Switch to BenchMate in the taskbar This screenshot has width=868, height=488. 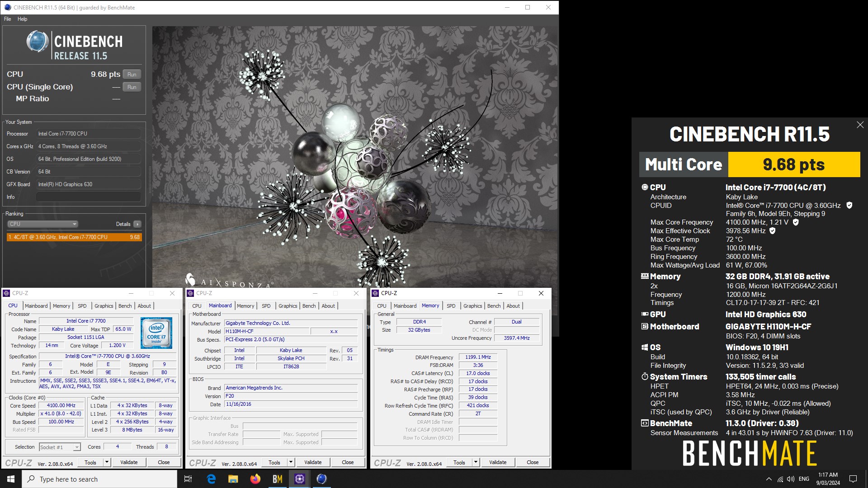[x=277, y=479]
